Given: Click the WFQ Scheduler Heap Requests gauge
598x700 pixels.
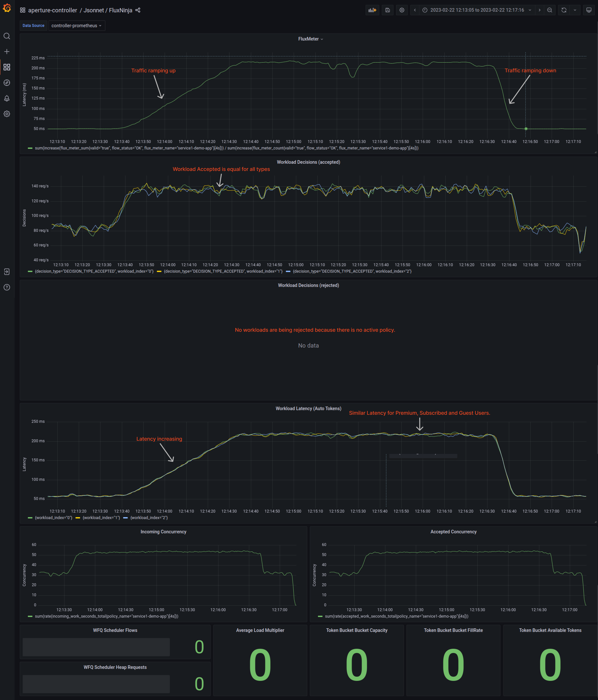Looking at the screenshot, I should click(96, 684).
